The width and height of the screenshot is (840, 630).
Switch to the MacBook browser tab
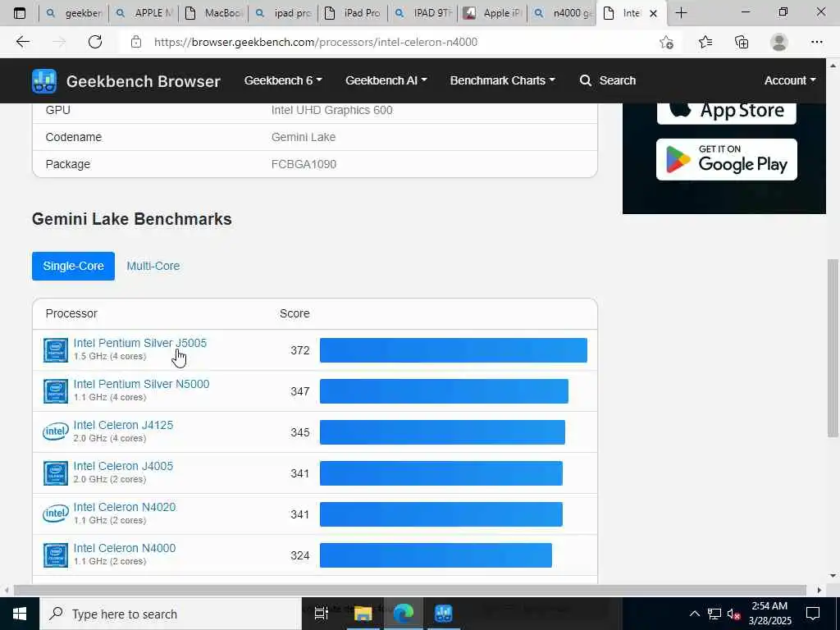pos(214,13)
